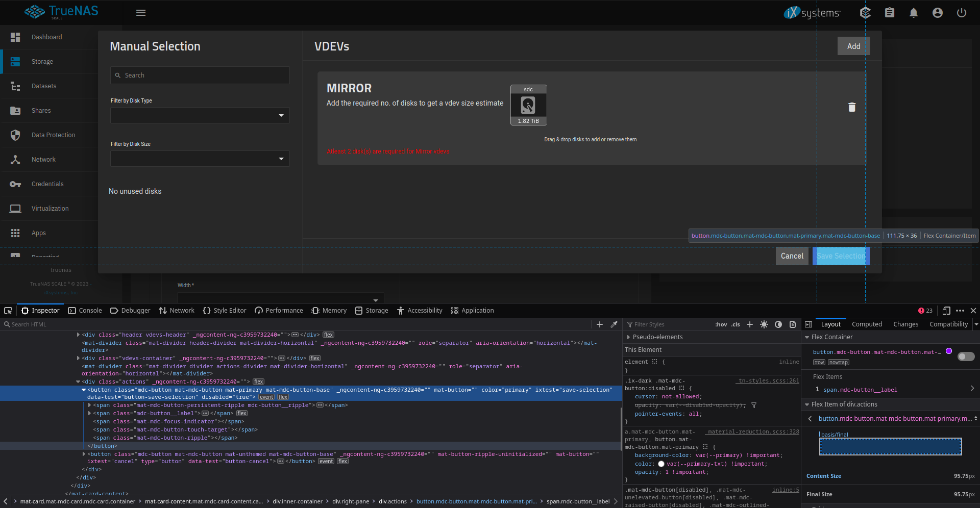Switch to the Compatibility sidebar tab
The image size is (980, 508).
(x=948, y=324)
